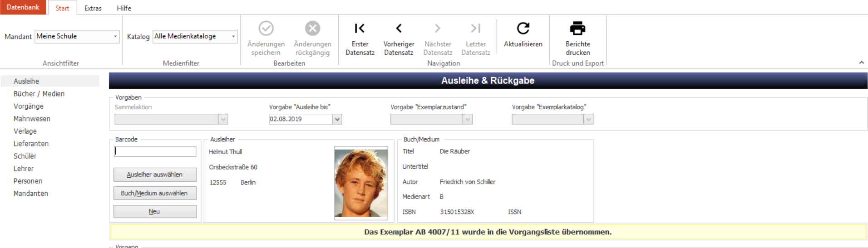Open Berichte drucken printer icon

pos(577,29)
